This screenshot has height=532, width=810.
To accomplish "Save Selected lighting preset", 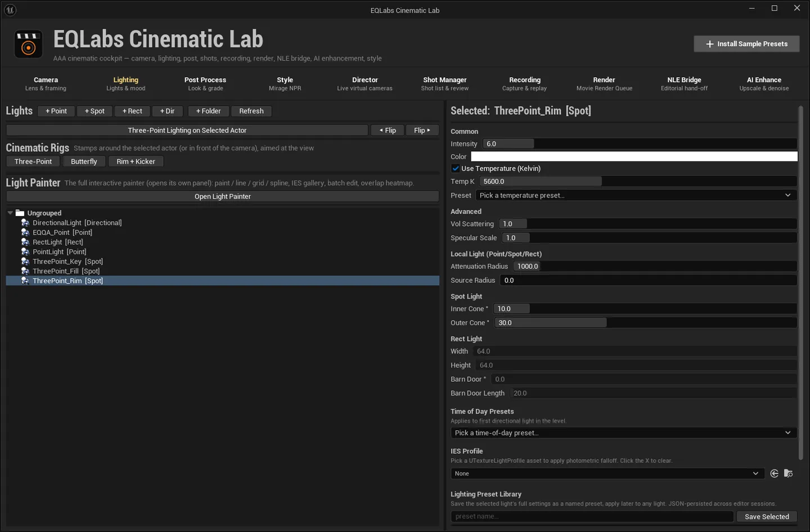I will pos(767,517).
